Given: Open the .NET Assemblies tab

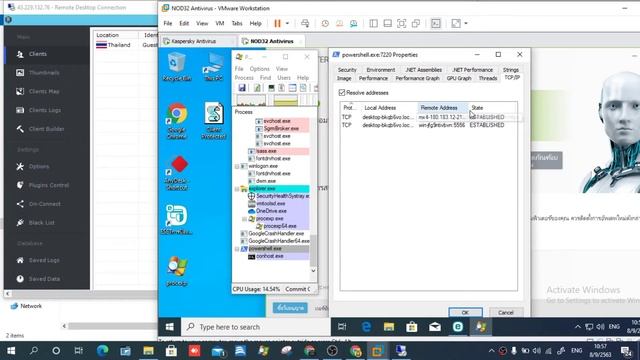Looking at the screenshot, I should [423, 70].
